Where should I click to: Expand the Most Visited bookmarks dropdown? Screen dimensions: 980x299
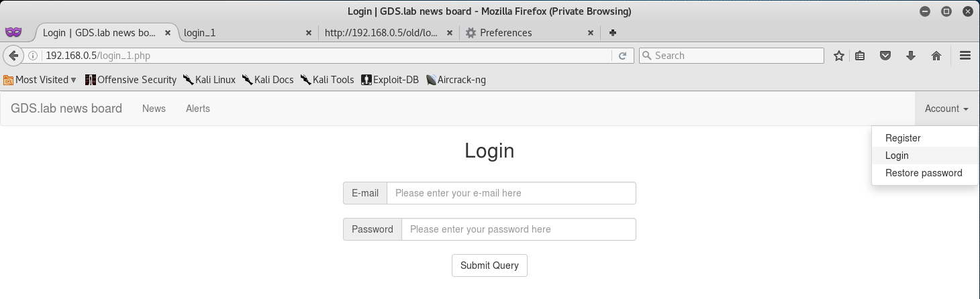tap(40, 80)
